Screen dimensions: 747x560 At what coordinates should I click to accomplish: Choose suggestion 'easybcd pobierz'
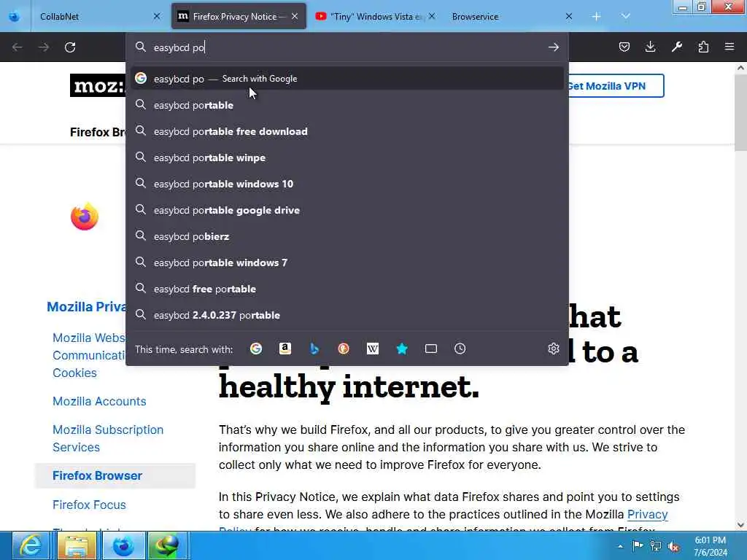(x=347, y=236)
